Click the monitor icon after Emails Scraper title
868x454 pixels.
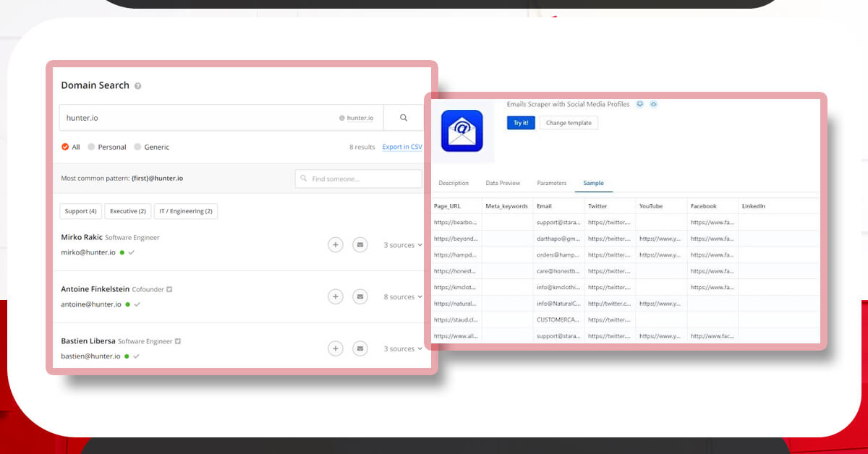[x=639, y=104]
